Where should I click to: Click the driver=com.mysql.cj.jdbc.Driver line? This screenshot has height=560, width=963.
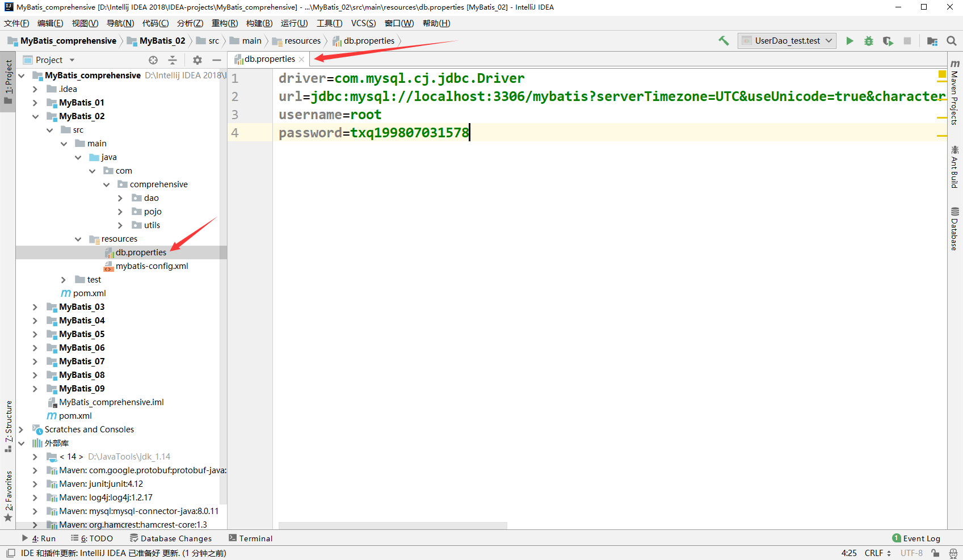(401, 78)
